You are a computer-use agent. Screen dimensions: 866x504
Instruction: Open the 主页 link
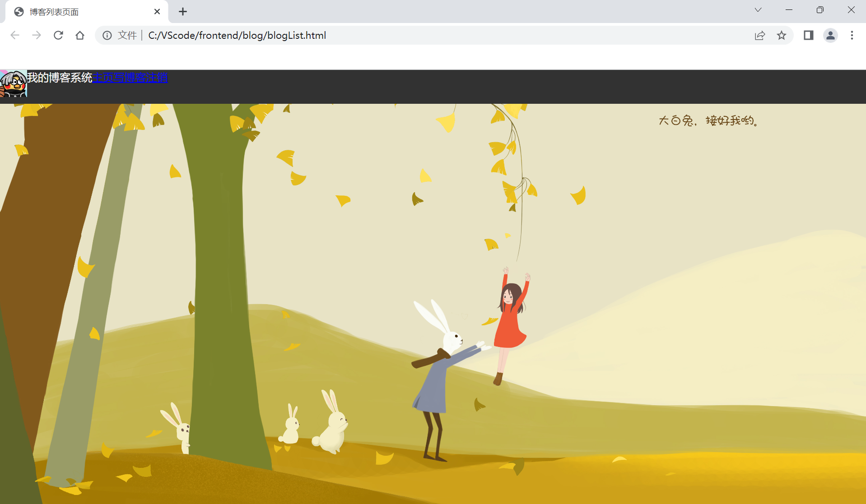[103, 78]
